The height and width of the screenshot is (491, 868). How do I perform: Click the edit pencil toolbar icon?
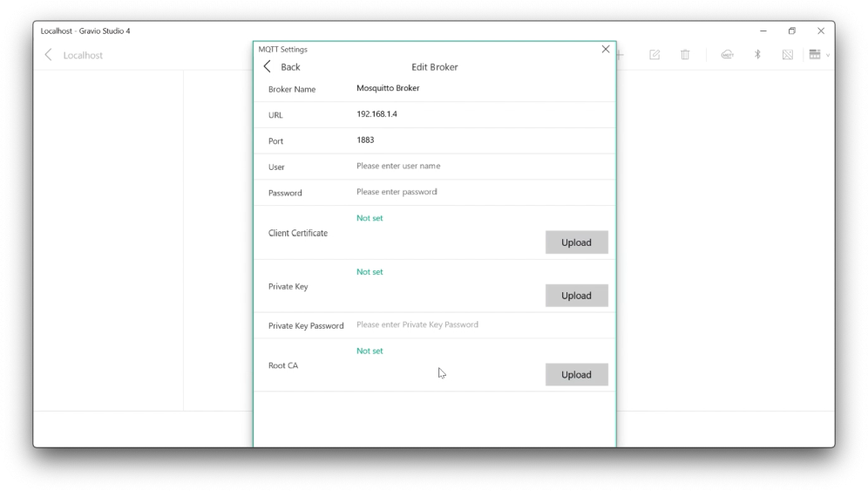tap(654, 54)
